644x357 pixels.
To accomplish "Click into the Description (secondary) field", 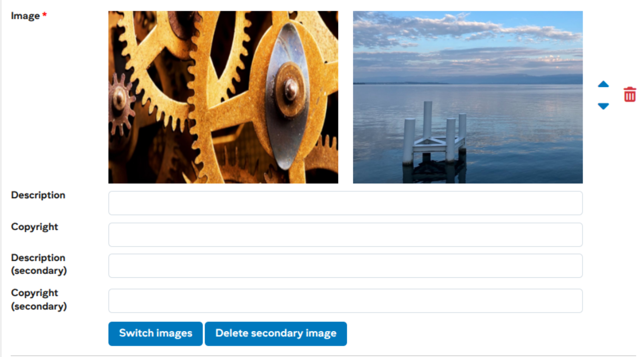I will tap(345, 266).
